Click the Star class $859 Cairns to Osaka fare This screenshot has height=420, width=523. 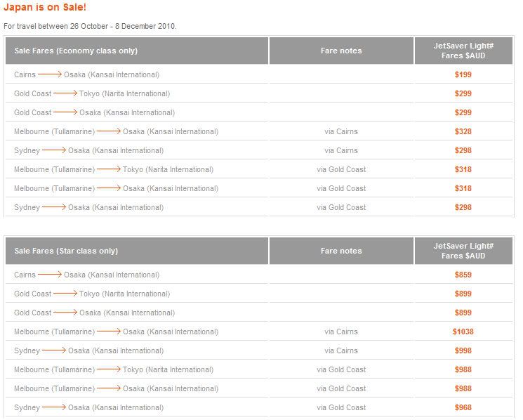463,275
